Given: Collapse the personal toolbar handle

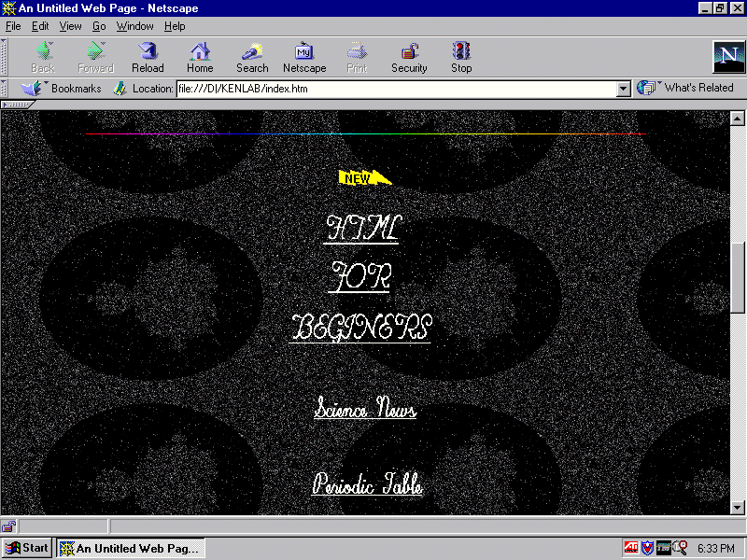Looking at the screenshot, I should pos(16,105).
